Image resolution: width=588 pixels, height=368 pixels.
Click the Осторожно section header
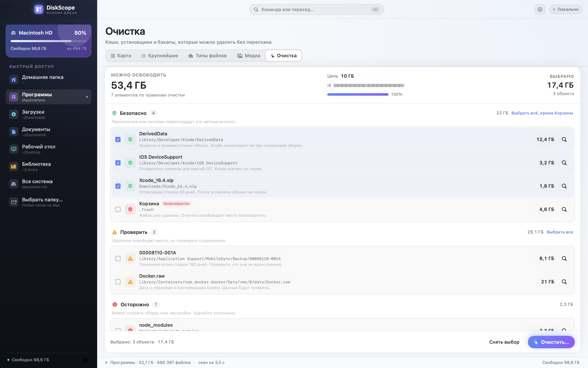[135, 304]
